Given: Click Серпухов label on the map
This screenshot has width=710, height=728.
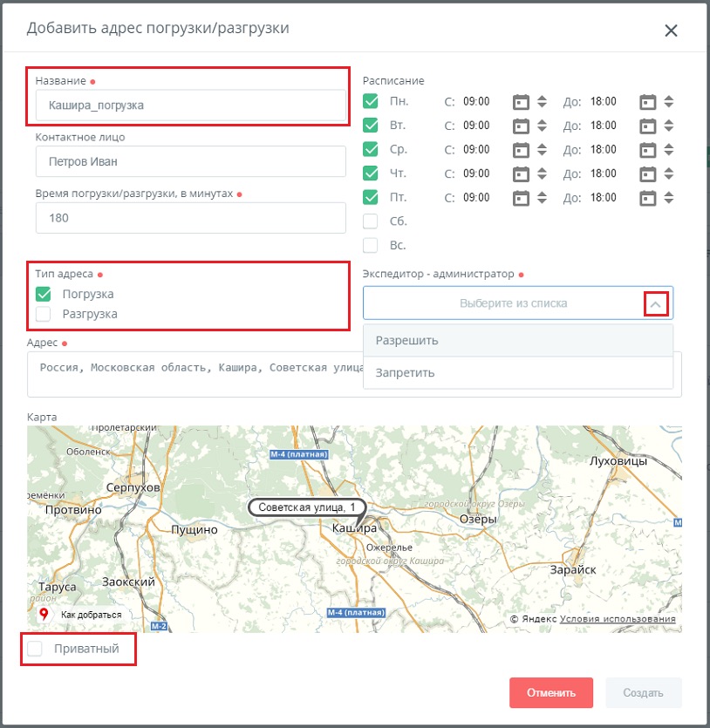Looking at the screenshot, I should 133,487.
